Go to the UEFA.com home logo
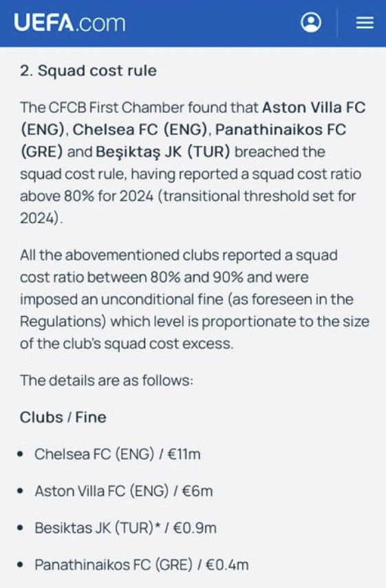 click(69, 23)
